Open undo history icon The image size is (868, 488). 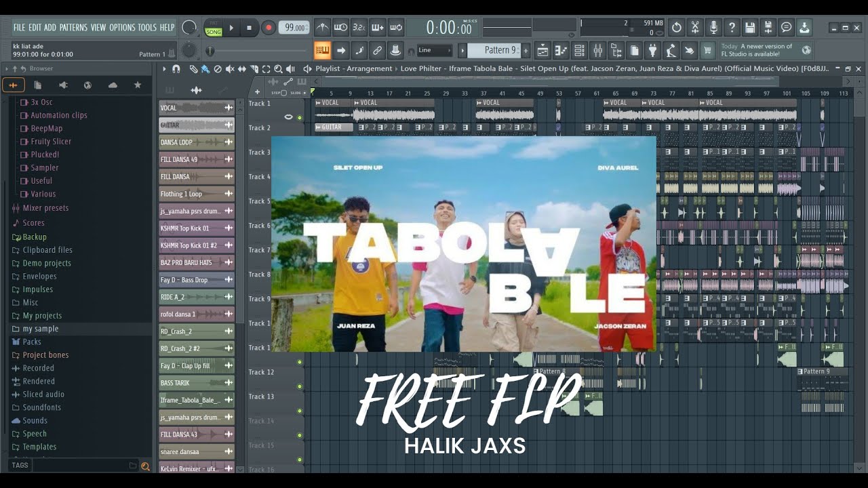[677, 28]
